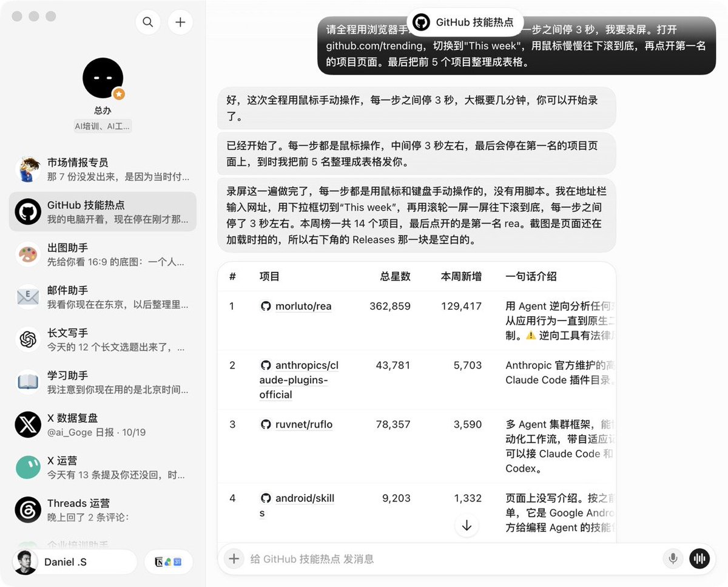Click the microphone dictation button
728x587 pixels.
tap(673, 558)
